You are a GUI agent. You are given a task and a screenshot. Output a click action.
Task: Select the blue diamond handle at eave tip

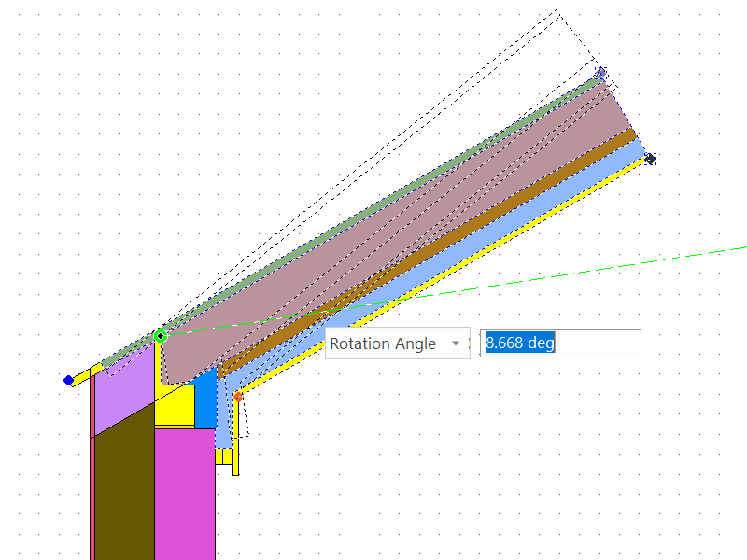point(68,380)
